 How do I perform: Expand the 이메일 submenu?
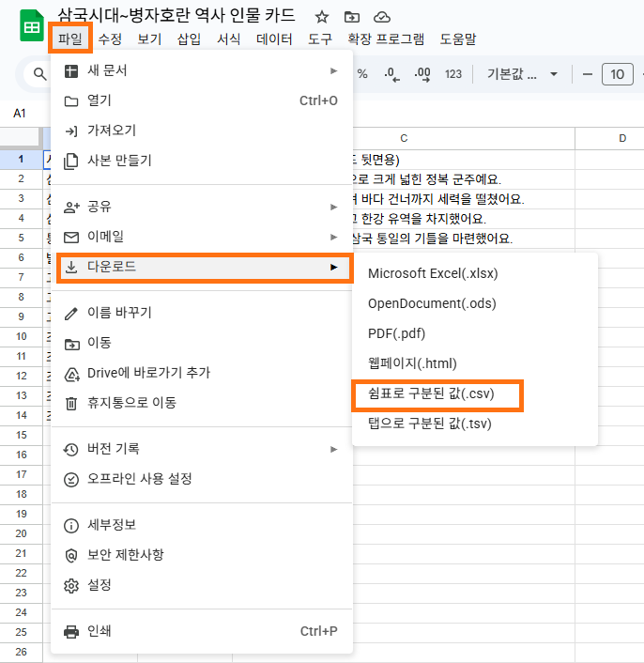(x=202, y=237)
